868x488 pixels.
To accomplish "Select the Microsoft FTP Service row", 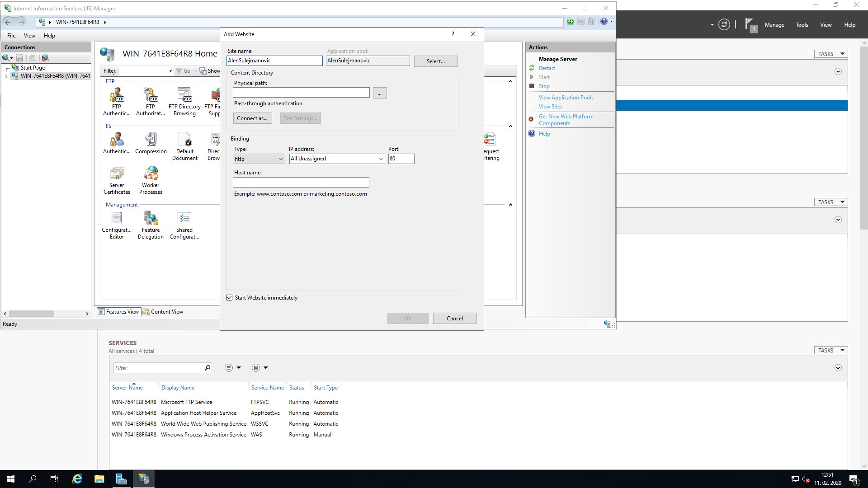I will tap(225, 402).
